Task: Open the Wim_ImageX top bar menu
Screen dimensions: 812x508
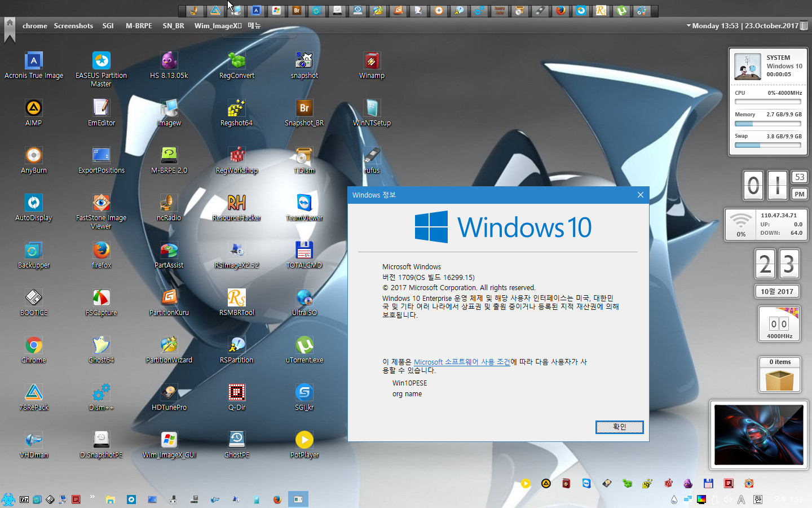Action: [x=218, y=26]
